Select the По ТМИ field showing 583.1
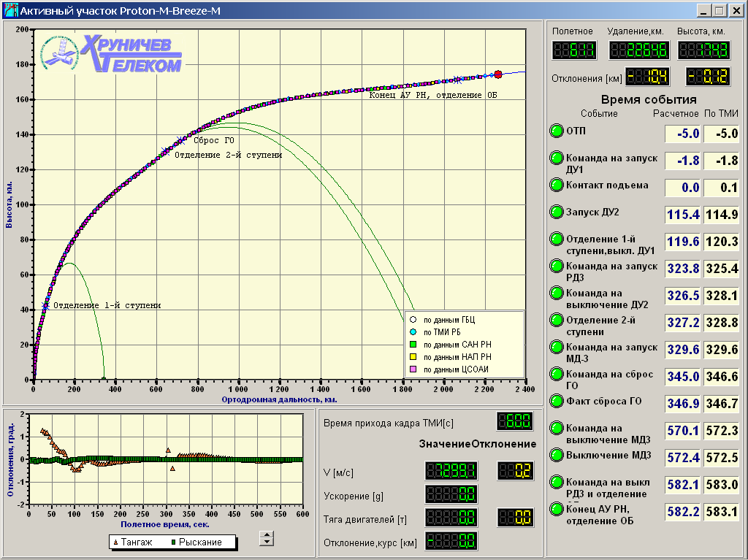The width and height of the screenshot is (748, 560). [x=722, y=512]
